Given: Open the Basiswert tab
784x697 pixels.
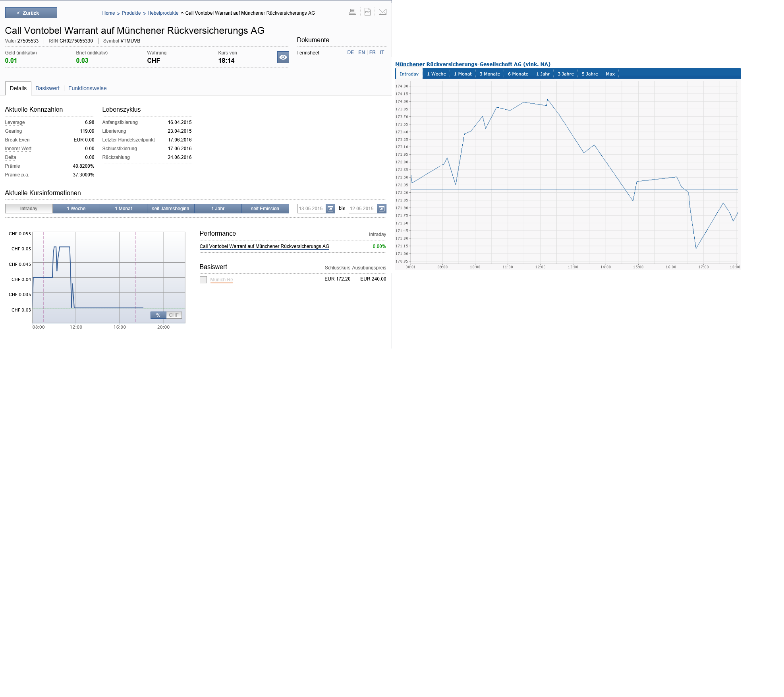Looking at the screenshot, I should 47,88.
